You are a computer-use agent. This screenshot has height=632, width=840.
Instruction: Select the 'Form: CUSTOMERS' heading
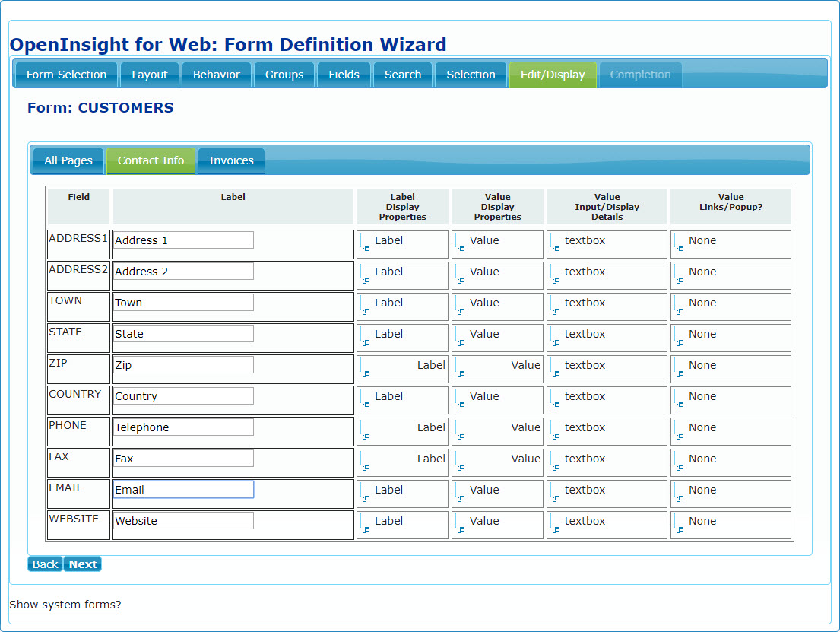(100, 108)
